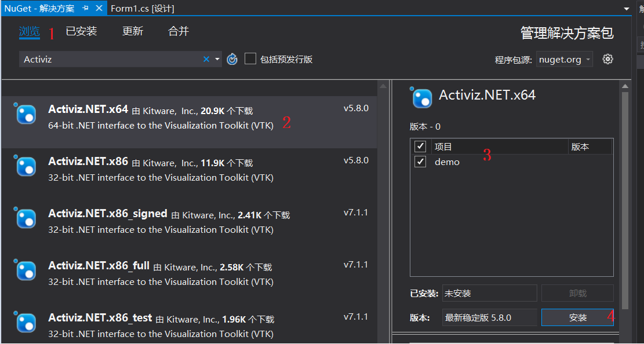Viewport: 644px width, 344px height.
Task: Click v7.1.1 version of Activiz.NET.x86_full
Action: [356, 265]
